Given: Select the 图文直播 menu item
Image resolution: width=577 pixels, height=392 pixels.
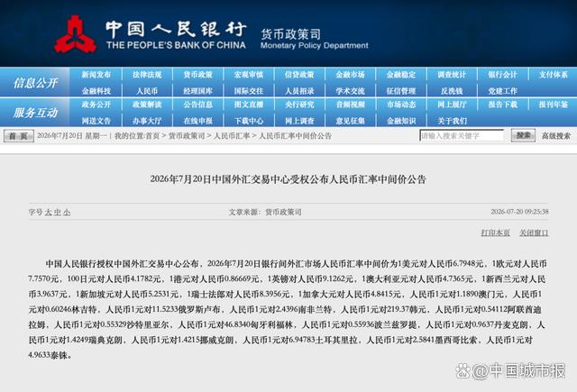Looking at the screenshot, I should coord(249,105).
